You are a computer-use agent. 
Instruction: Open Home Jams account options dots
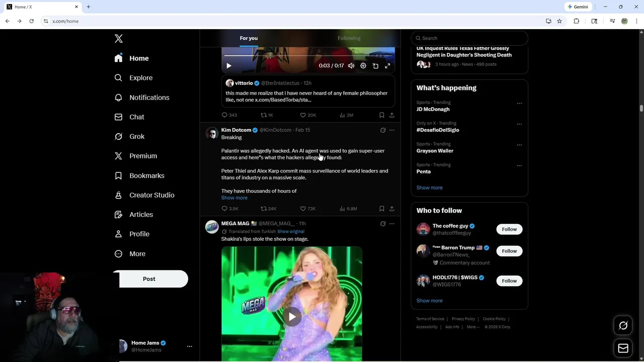coord(190,346)
